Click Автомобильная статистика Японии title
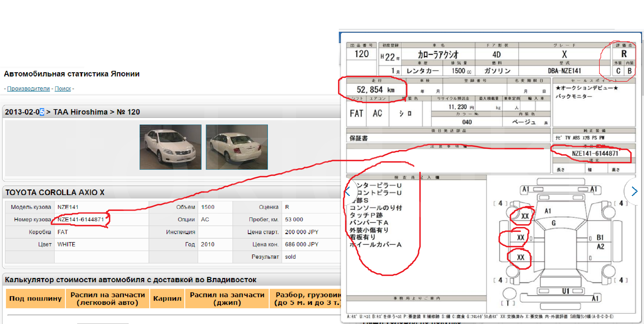Image resolution: width=644 pixels, height=324 pixels. click(x=72, y=74)
